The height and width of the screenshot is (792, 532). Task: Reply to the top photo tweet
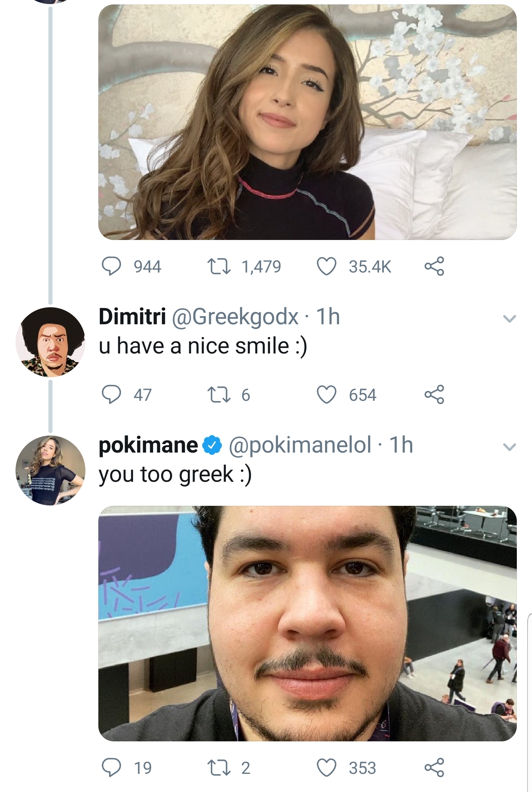point(111,267)
